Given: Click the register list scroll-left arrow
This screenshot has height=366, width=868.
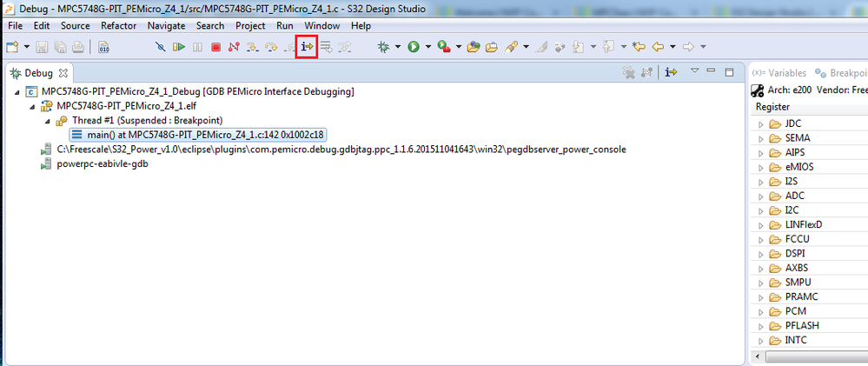Looking at the screenshot, I should point(757,356).
